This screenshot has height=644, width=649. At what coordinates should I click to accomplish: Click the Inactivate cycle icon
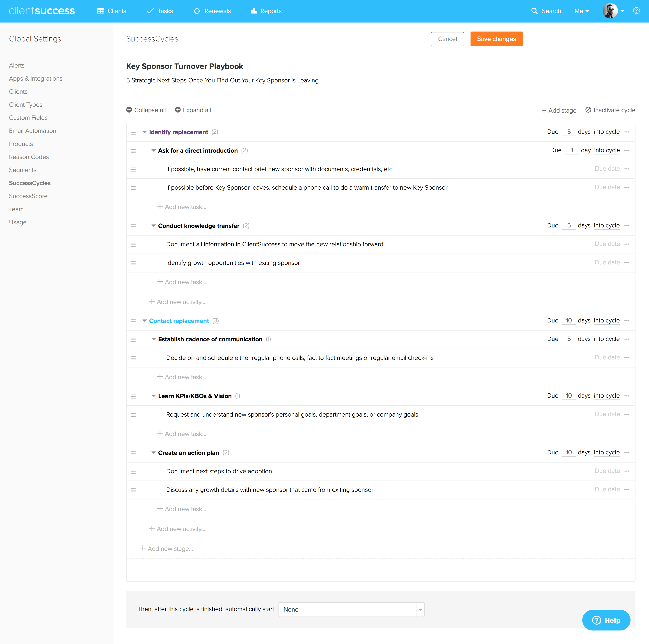tap(588, 110)
